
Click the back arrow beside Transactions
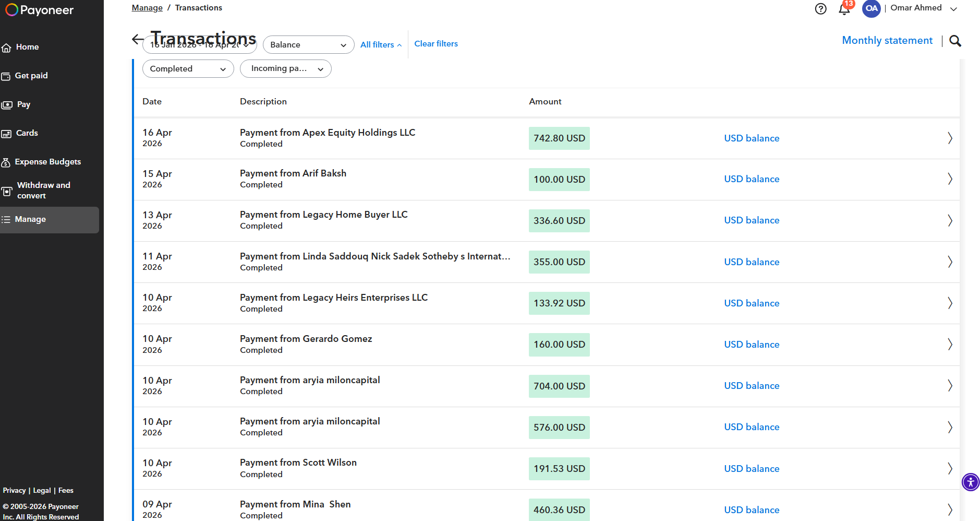(138, 39)
